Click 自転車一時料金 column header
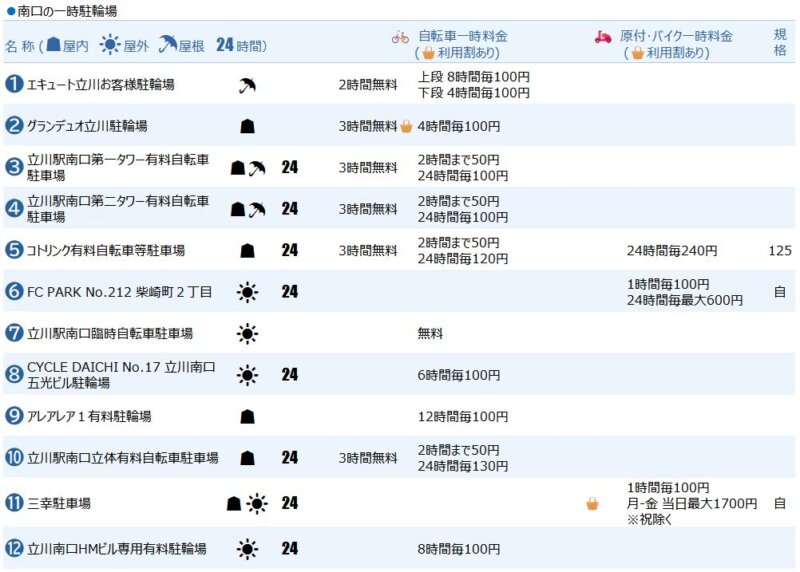This screenshot has width=800, height=572. click(463, 36)
